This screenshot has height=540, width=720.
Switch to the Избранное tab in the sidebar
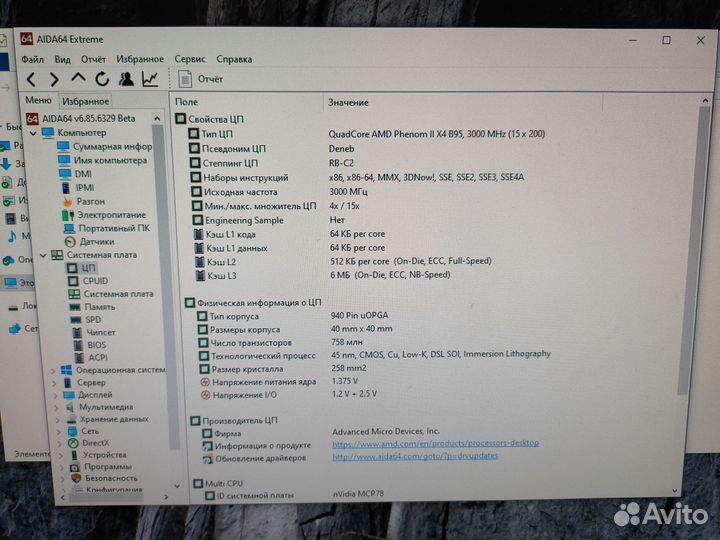(85, 101)
